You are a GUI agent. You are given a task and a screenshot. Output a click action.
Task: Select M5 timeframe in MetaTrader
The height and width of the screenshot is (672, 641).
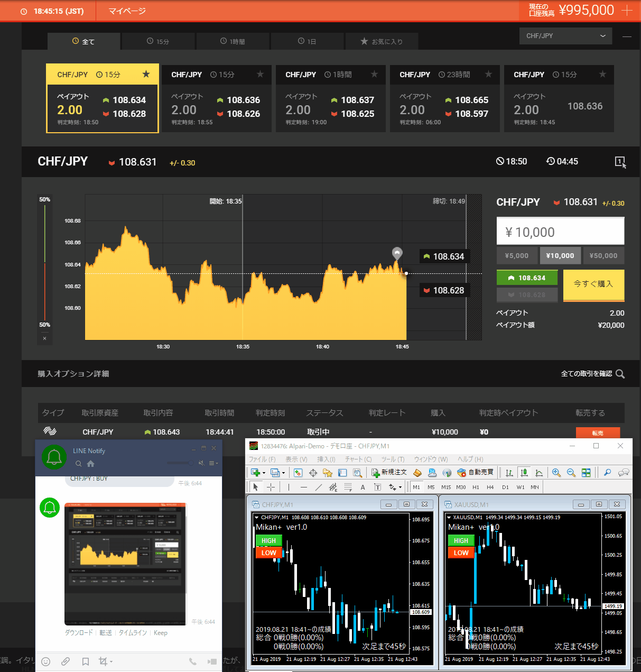coord(431,487)
